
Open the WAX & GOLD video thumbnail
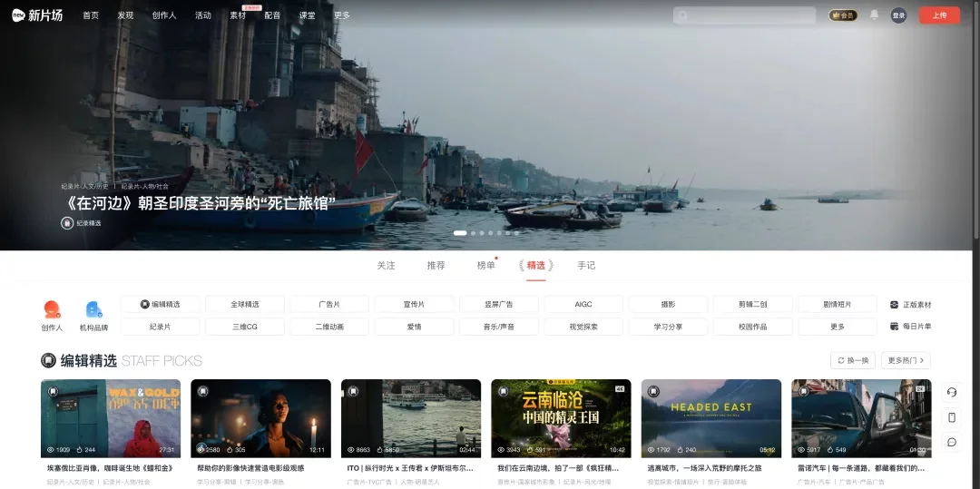[111, 418]
